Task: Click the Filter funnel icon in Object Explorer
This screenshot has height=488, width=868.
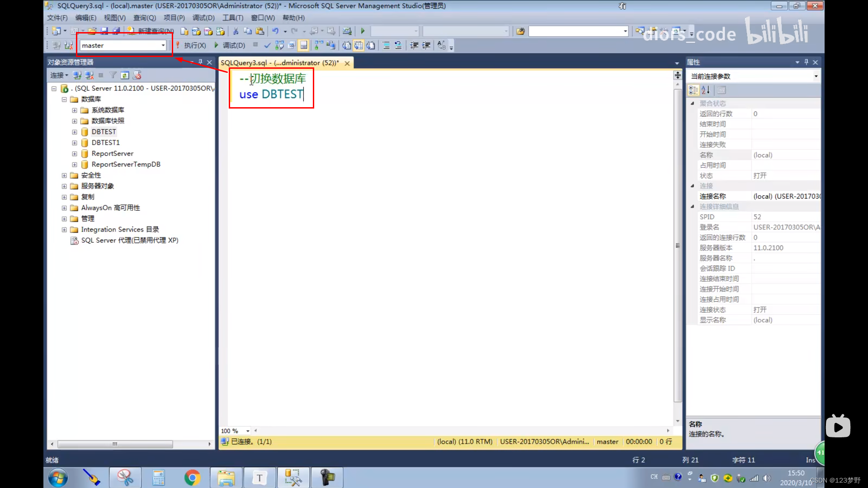Action: 113,75
